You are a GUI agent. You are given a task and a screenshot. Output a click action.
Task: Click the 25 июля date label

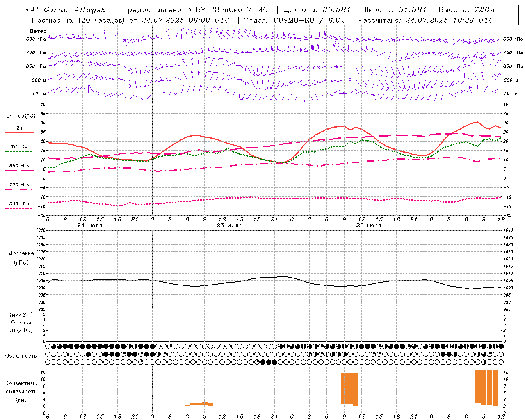coord(229,226)
